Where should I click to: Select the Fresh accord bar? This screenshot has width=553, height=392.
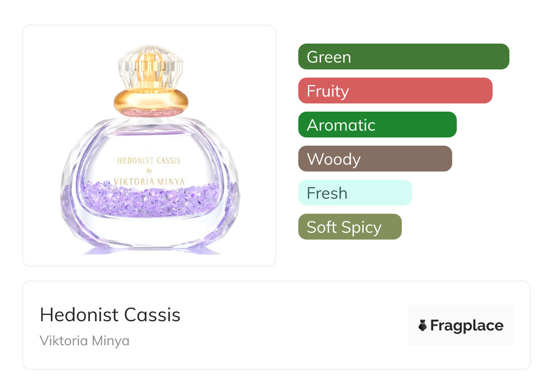pos(355,193)
